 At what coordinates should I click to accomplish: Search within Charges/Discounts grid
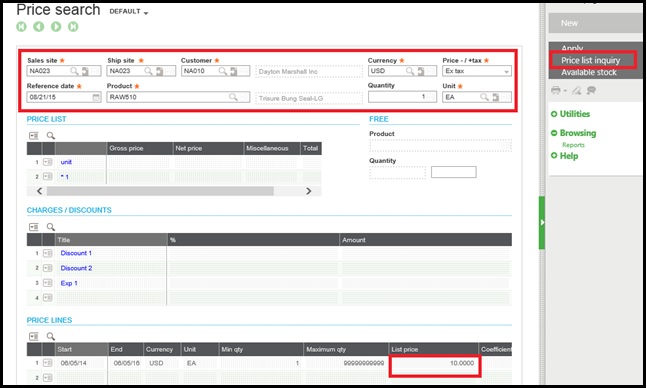51,227
